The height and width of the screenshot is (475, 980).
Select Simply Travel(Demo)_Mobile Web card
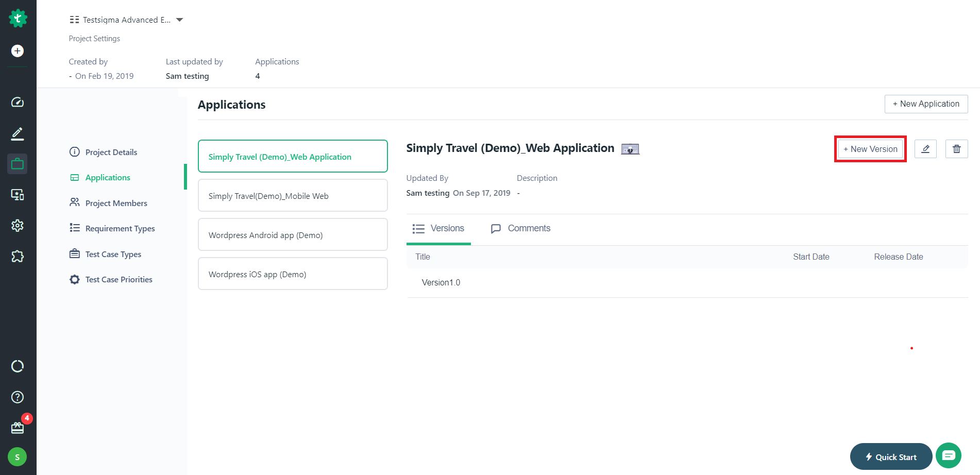293,195
